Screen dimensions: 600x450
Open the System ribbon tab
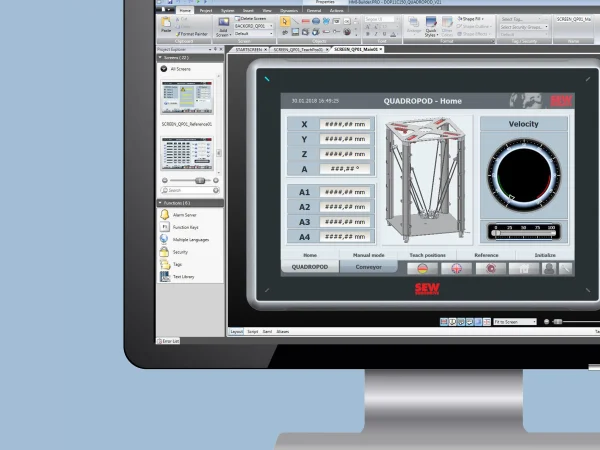(227, 10)
